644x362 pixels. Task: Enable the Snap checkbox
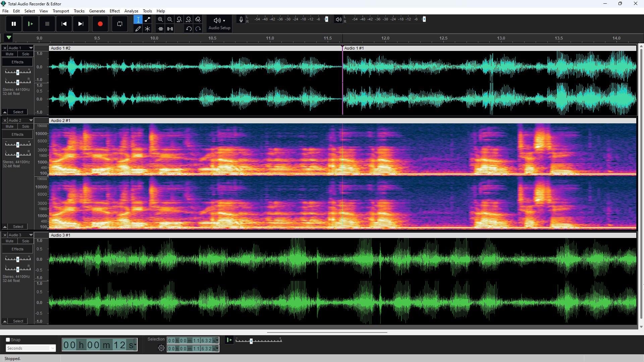(8, 340)
